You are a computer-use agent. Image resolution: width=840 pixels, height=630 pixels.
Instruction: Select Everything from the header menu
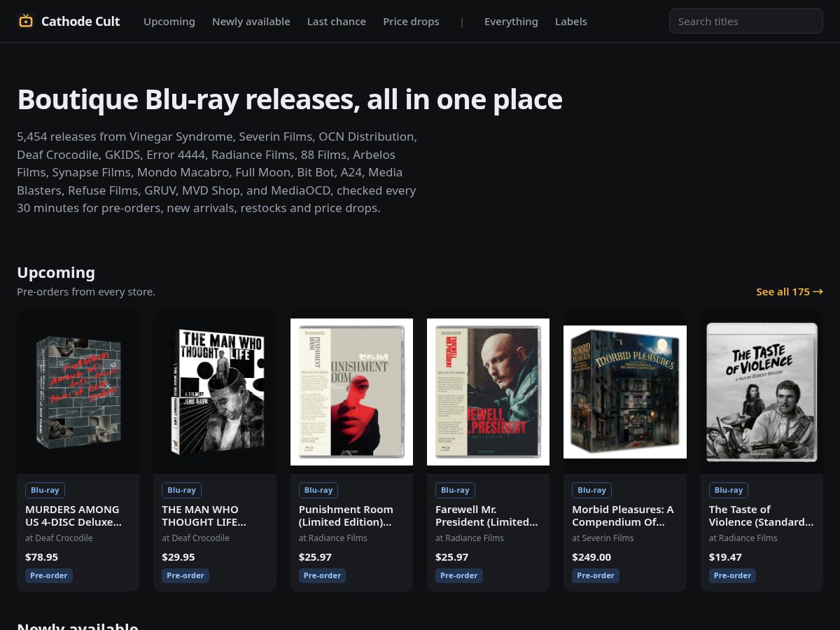pyautogui.click(x=511, y=22)
